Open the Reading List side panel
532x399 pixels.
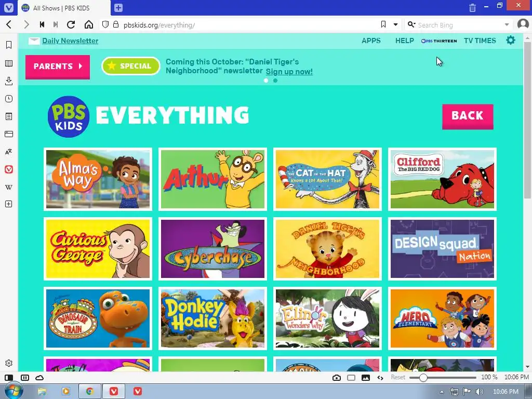coord(9,63)
